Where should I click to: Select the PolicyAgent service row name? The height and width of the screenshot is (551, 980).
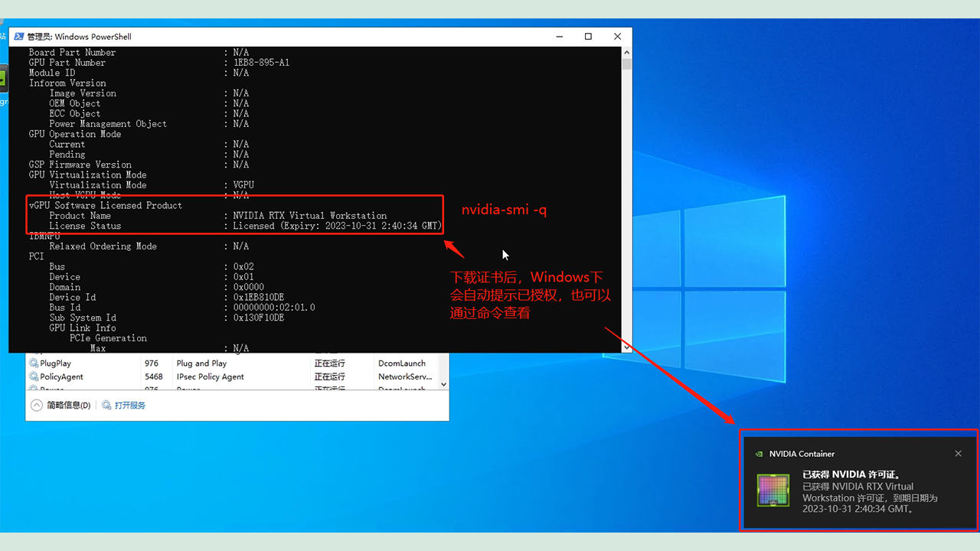[62, 377]
